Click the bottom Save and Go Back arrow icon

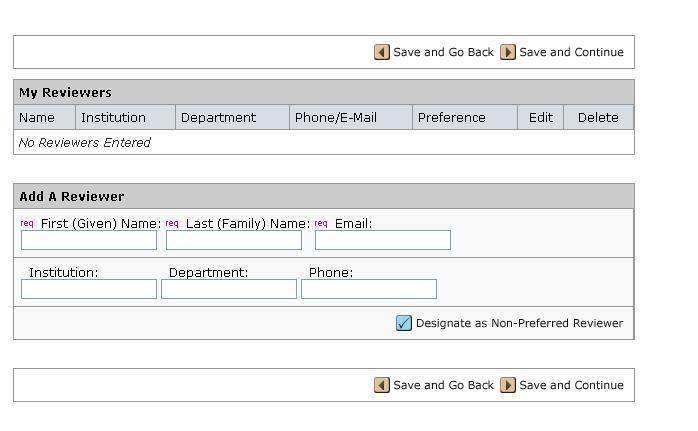click(382, 385)
